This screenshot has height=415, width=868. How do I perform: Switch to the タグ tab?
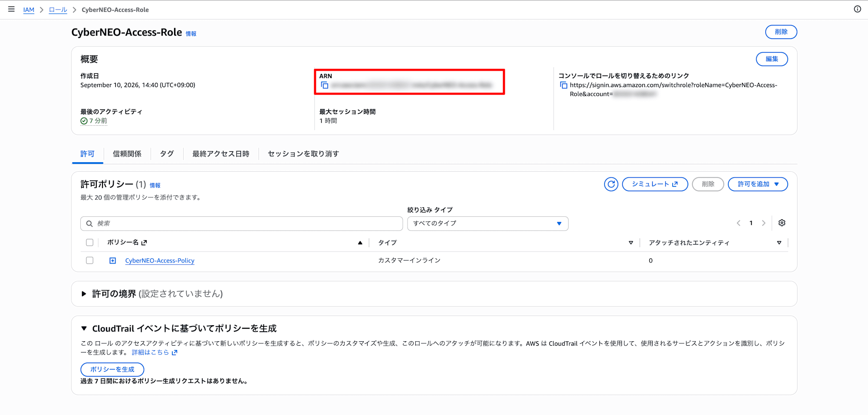click(x=167, y=154)
